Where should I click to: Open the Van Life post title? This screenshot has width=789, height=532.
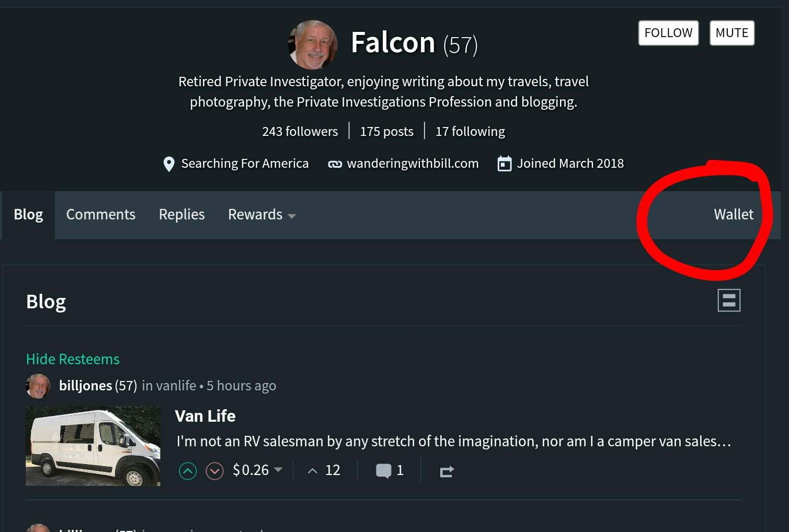point(205,416)
